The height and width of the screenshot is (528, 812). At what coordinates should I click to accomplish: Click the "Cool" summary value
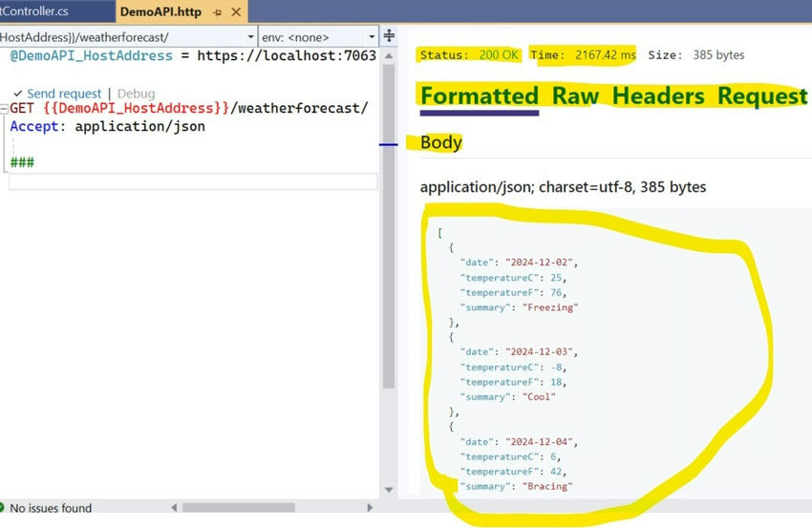pos(539,397)
